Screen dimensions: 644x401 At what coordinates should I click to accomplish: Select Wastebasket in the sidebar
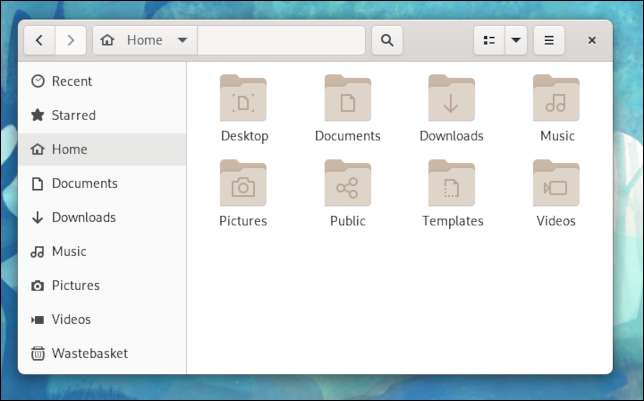[x=89, y=353]
